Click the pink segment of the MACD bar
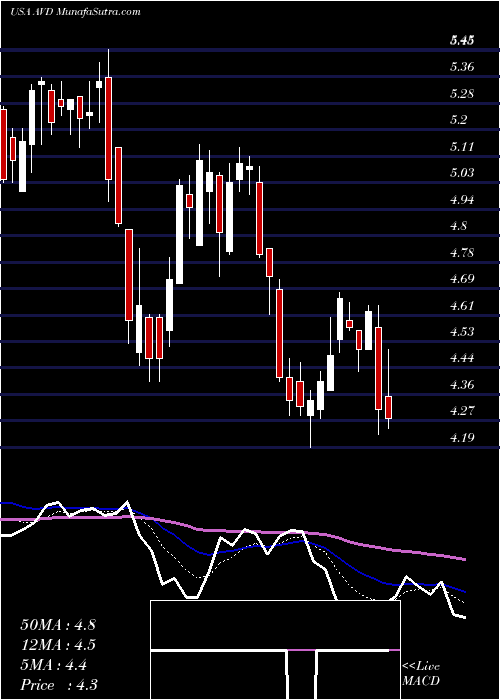This screenshot has width=500, height=700. [301, 650]
